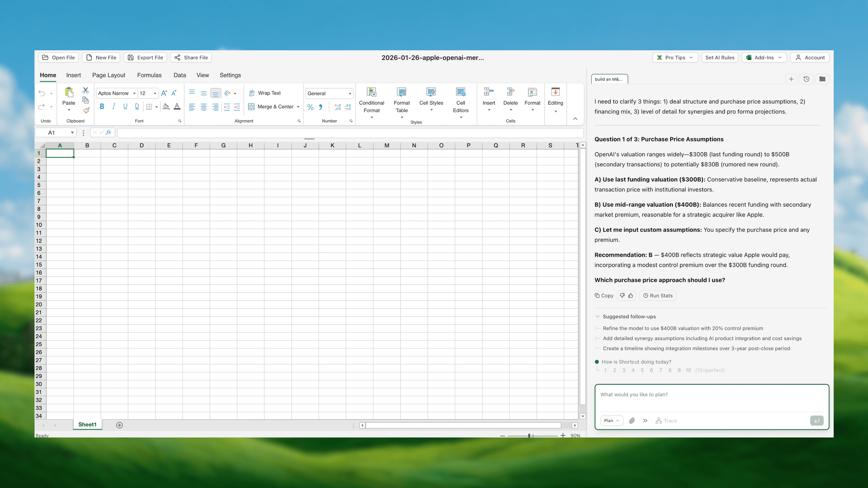
Task: Give thumbs up on the AI response
Action: coord(631,295)
